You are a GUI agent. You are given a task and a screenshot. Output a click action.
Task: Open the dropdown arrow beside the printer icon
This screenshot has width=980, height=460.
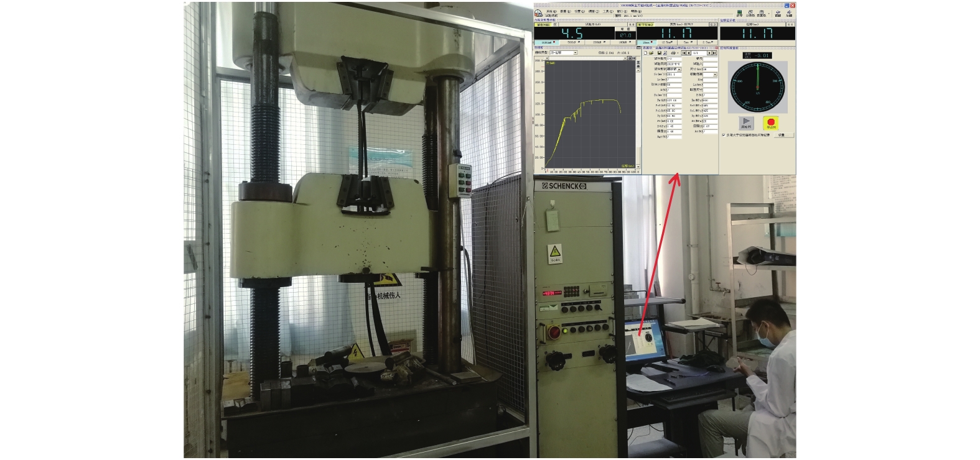coord(678,53)
